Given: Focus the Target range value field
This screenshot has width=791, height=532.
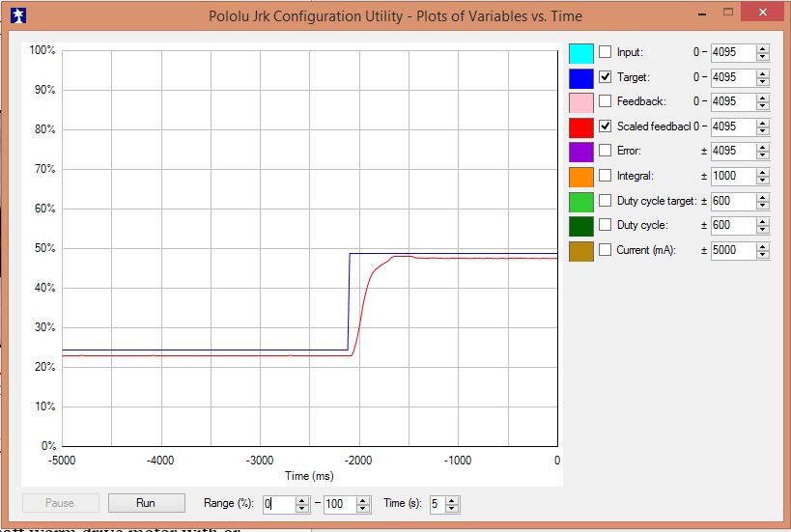Looking at the screenshot, I should coord(733,76).
